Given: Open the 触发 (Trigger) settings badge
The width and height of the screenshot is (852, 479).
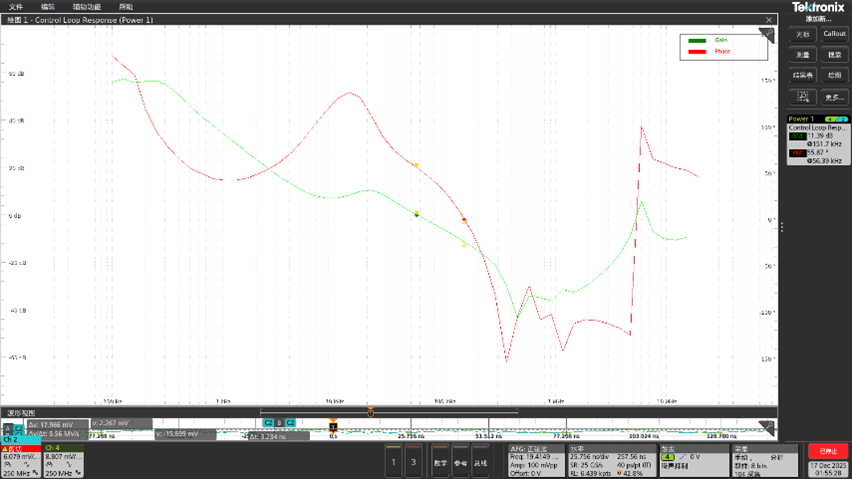Looking at the screenshot, I should [693, 461].
